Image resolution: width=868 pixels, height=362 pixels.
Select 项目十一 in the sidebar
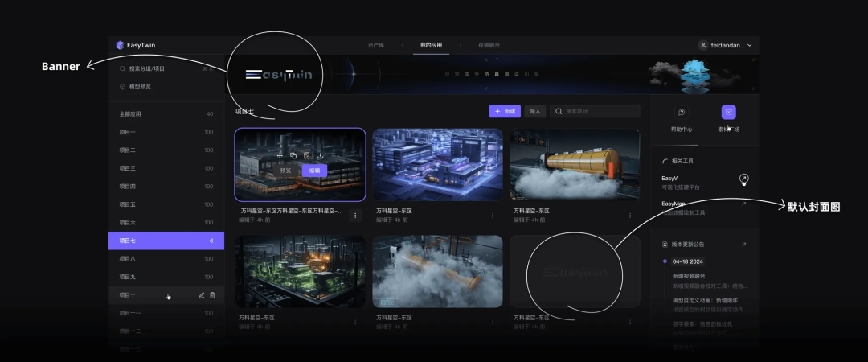tap(166, 313)
